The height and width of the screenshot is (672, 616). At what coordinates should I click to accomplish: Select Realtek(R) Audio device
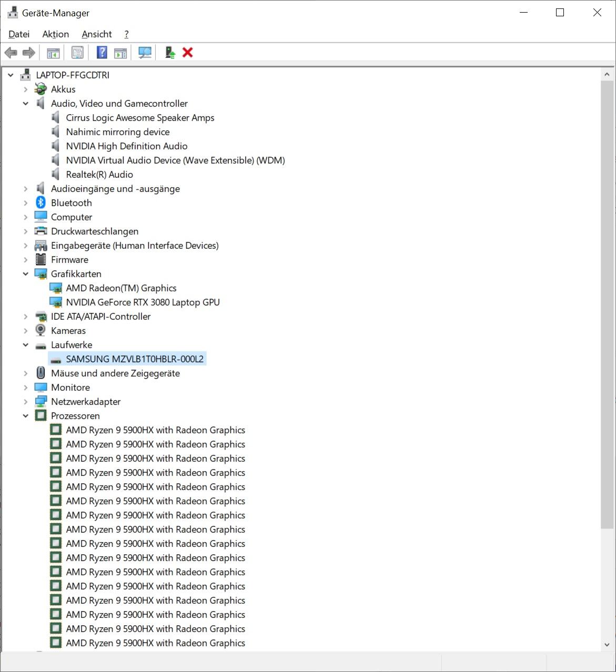coord(99,174)
